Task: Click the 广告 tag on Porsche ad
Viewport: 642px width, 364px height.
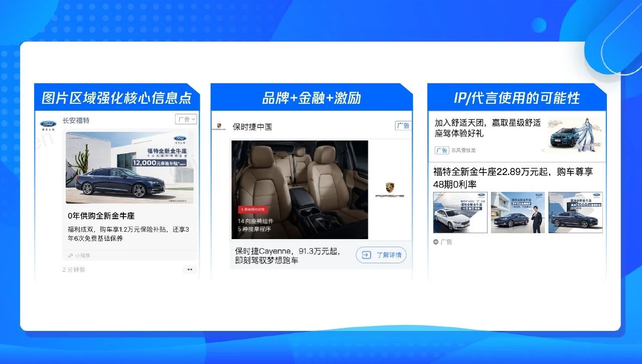Action: coord(403,126)
